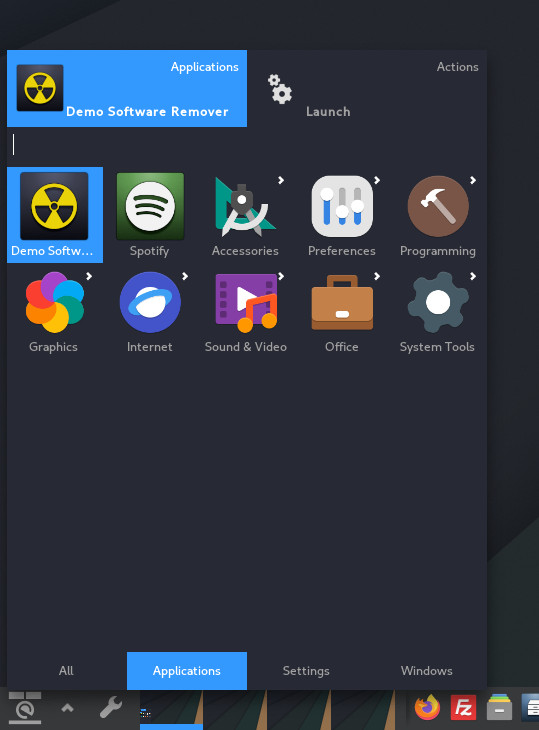Open the Internet category icon
This screenshot has width=539, height=730.
(x=150, y=302)
